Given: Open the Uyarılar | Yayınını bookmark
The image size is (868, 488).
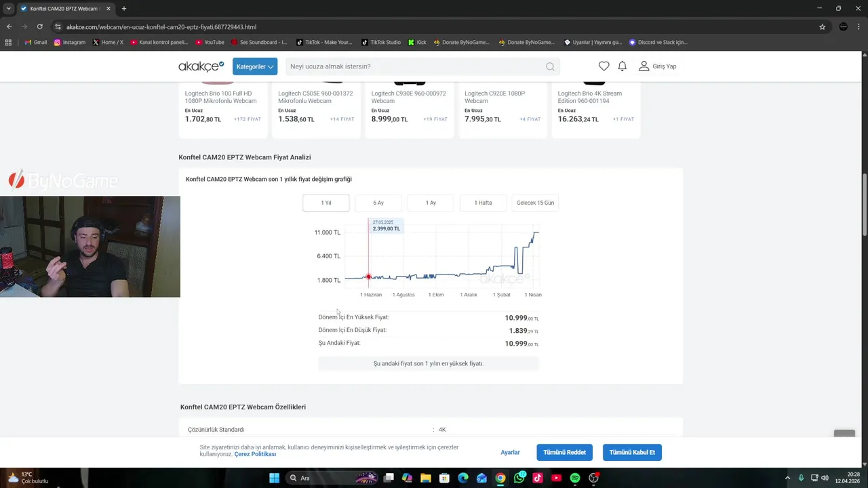Looking at the screenshot, I should (x=593, y=42).
